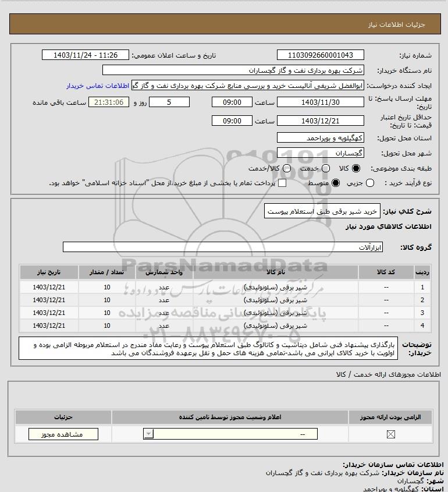Click the delivery city field گچساران
The height and width of the screenshot is (492, 448).
click(321, 153)
